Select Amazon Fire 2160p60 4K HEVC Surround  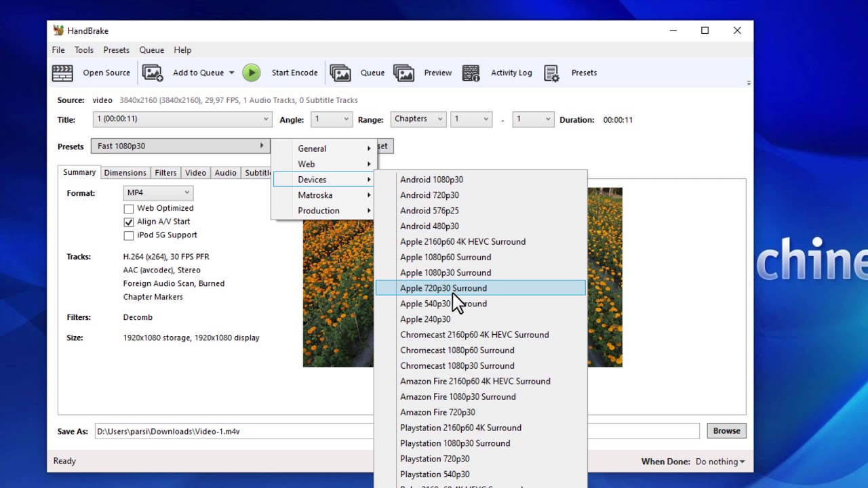click(480, 382)
